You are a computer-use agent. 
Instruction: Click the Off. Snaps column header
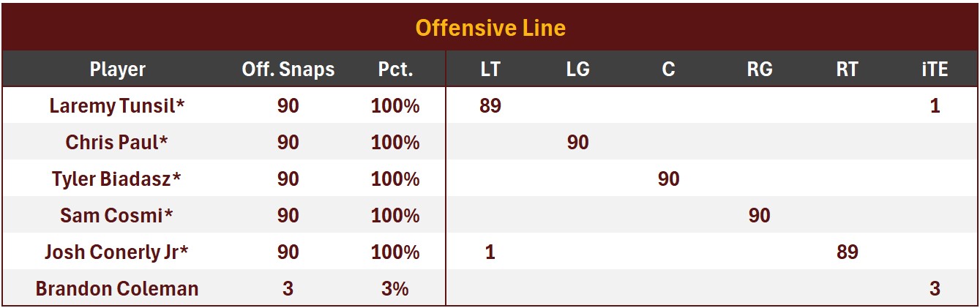[x=288, y=70]
